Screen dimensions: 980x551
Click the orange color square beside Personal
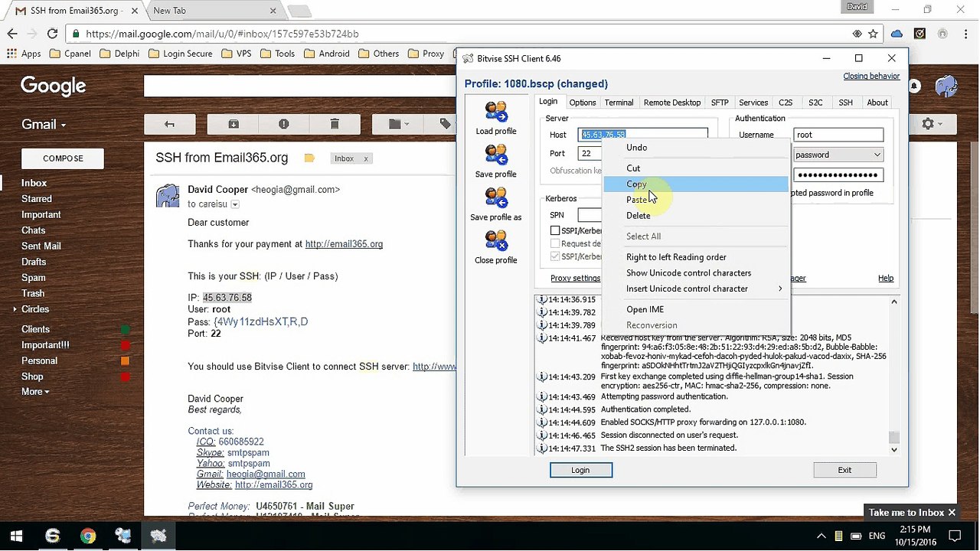[x=126, y=360]
